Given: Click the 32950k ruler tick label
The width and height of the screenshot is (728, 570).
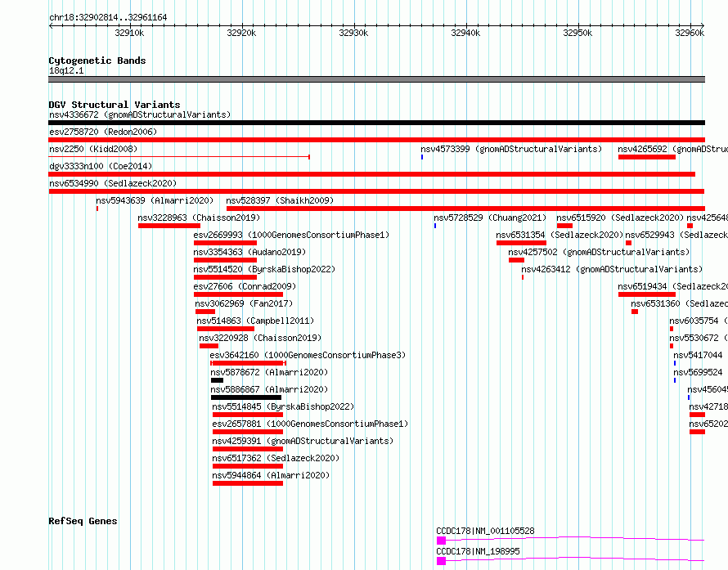Looking at the screenshot, I should pyautogui.click(x=577, y=33).
